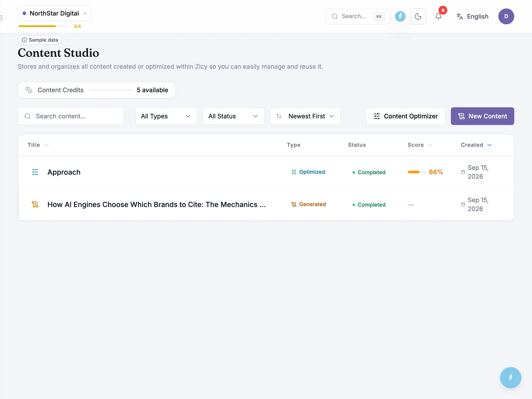Focus the Search content field
The width and height of the screenshot is (532, 399).
pyautogui.click(x=71, y=116)
